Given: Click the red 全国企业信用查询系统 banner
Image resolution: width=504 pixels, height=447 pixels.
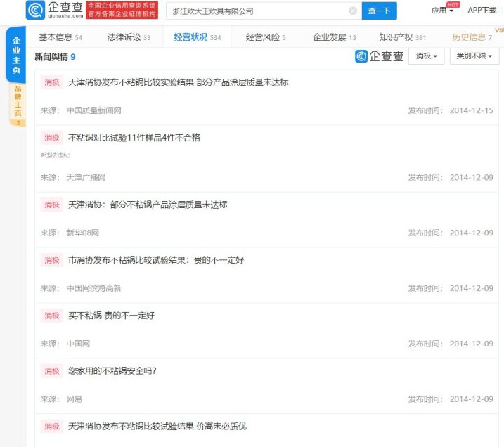Looking at the screenshot, I should (x=122, y=10).
